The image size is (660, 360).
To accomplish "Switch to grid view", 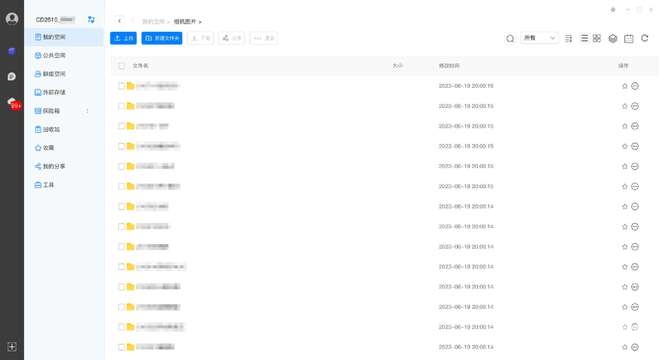I will click(x=597, y=38).
